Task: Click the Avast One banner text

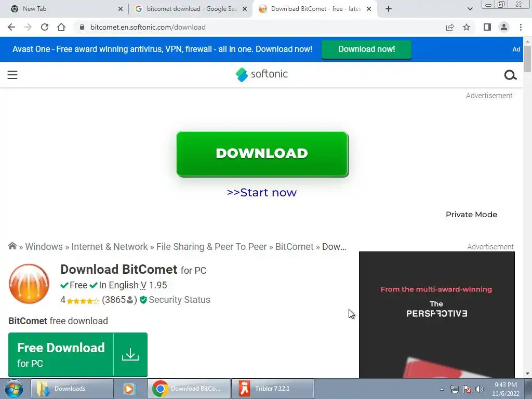Action: pyautogui.click(x=162, y=49)
